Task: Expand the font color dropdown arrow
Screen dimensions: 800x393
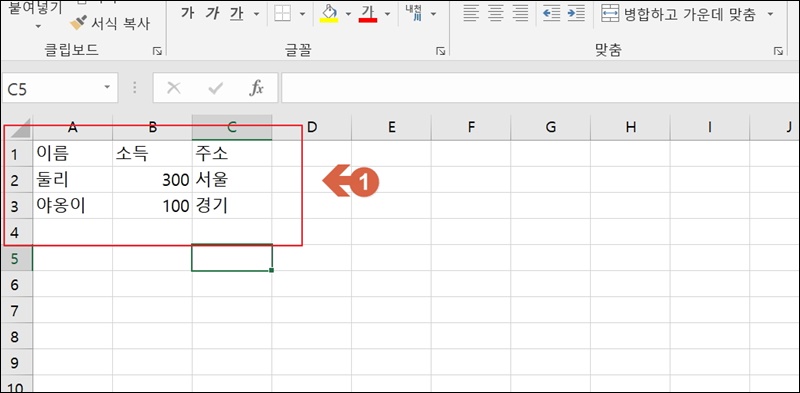Action: [x=387, y=14]
